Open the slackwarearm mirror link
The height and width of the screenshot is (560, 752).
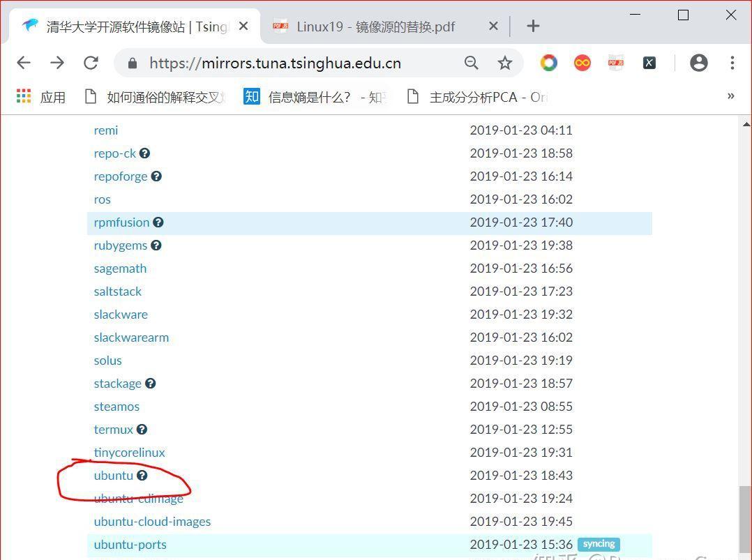point(131,338)
